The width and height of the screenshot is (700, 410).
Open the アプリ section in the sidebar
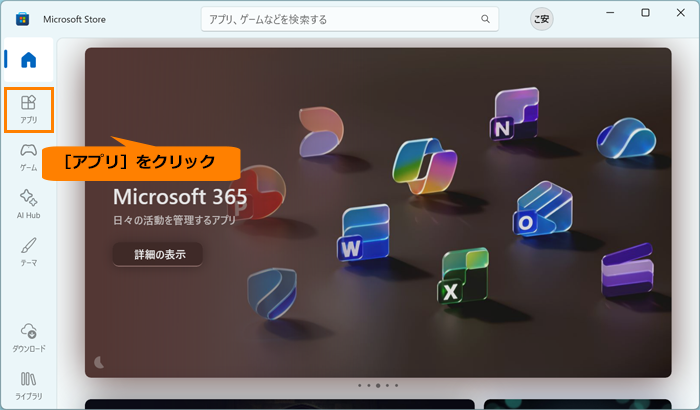pyautogui.click(x=29, y=110)
